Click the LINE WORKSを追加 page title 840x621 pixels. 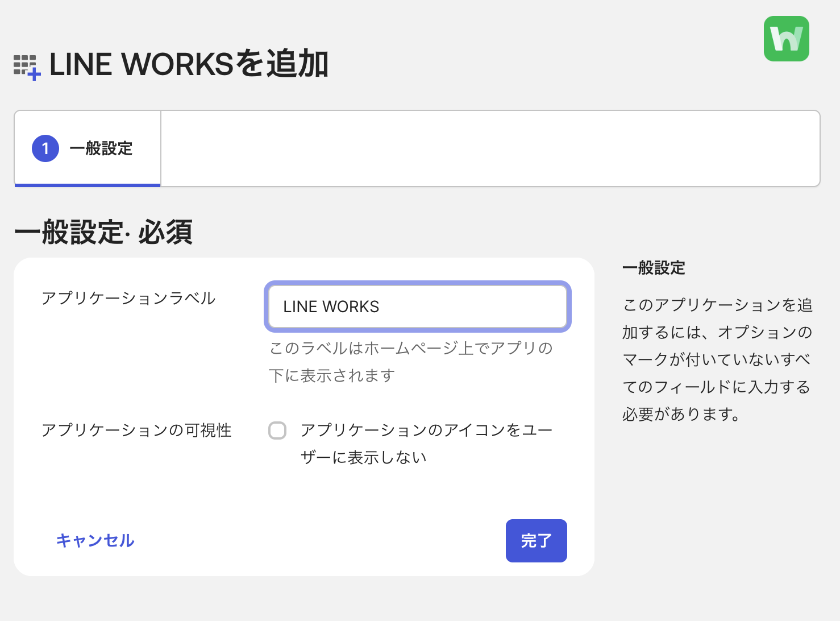tap(189, 64)
